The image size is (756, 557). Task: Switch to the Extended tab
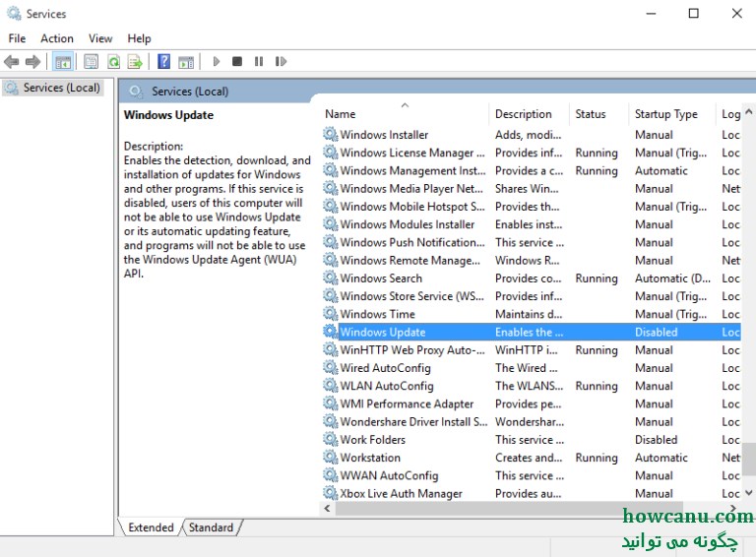click(151, 527)
